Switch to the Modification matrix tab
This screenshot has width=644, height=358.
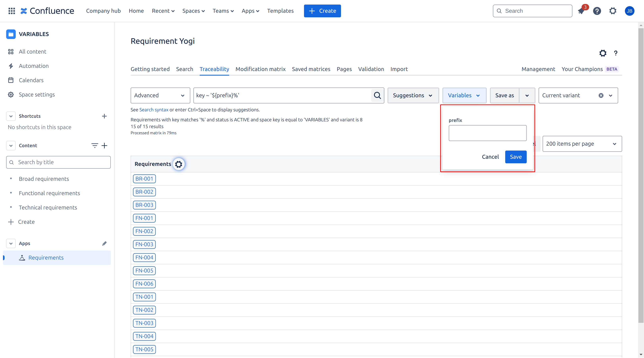pos(260,69)
